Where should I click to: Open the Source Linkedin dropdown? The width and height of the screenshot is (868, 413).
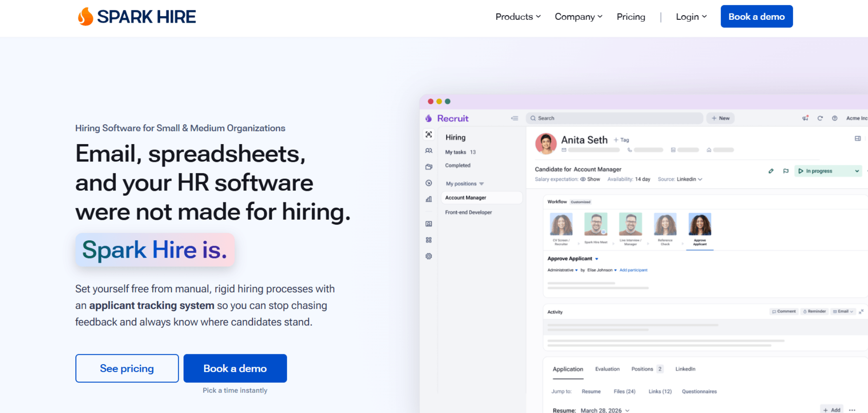(x=689, y=179)
